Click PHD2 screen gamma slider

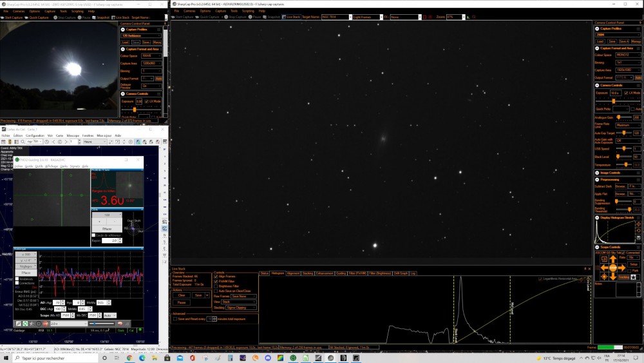[102, 324]
